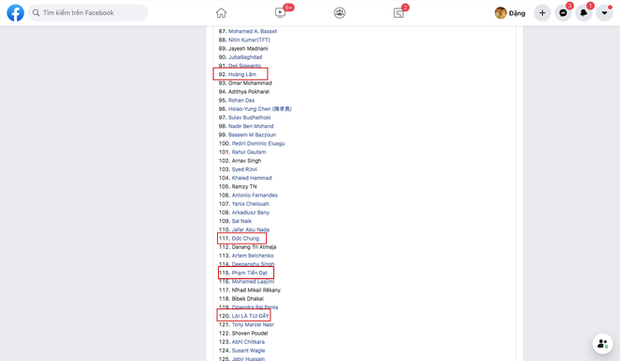620x361 pixels.
Task: Open Sulav Budhathoki profile link
Action: [x=250, y=117]
